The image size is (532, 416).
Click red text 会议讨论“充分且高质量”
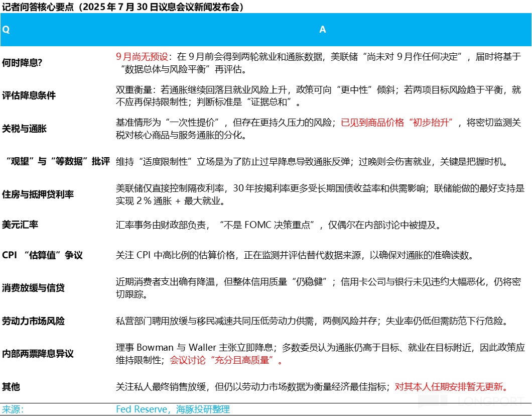[x=226, y=360]
